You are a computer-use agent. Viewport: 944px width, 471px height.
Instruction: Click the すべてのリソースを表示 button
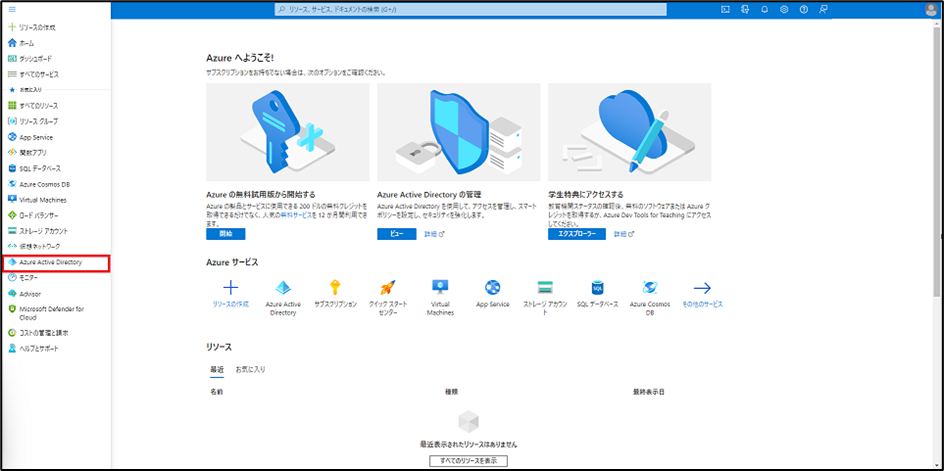[468, 461]
